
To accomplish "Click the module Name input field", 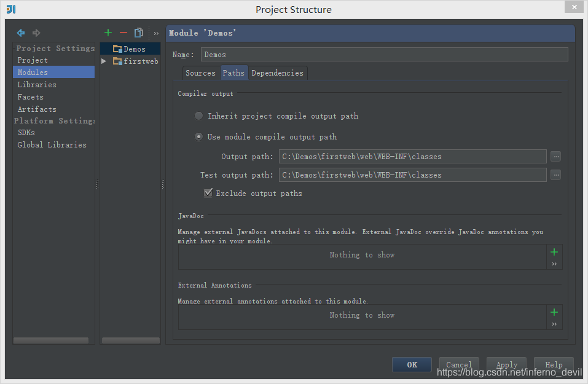I will [x=385, y=55].
